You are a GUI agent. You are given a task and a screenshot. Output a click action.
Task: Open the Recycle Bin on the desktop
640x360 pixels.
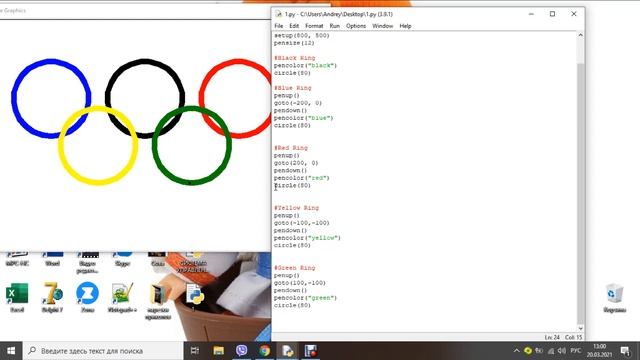(x=614, y=298)
